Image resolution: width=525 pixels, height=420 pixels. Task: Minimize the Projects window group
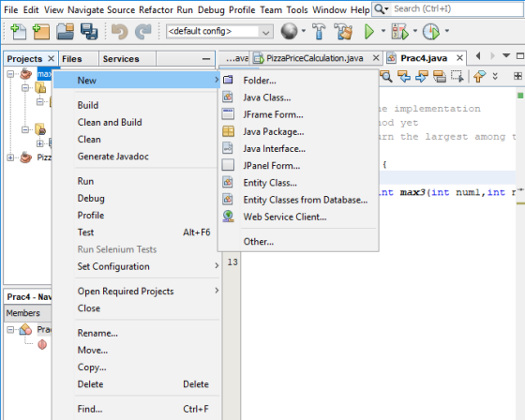click(x=206, y=59)
